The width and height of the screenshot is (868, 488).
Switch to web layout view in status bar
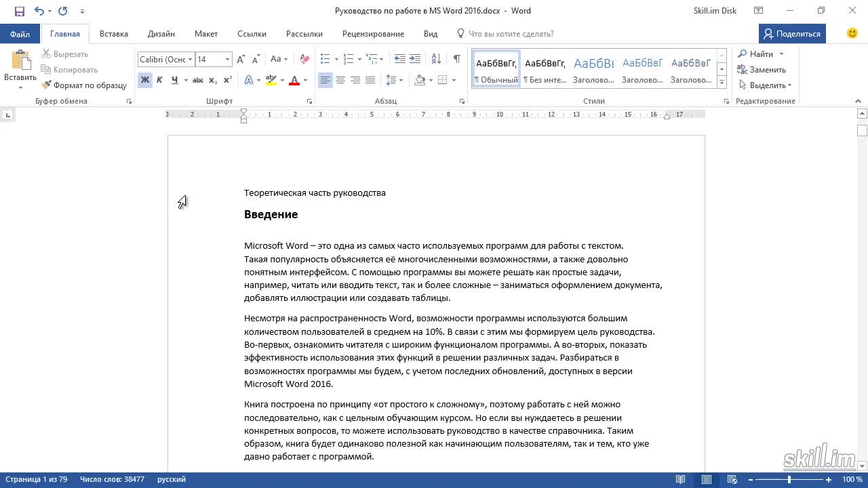click(732, 480)
